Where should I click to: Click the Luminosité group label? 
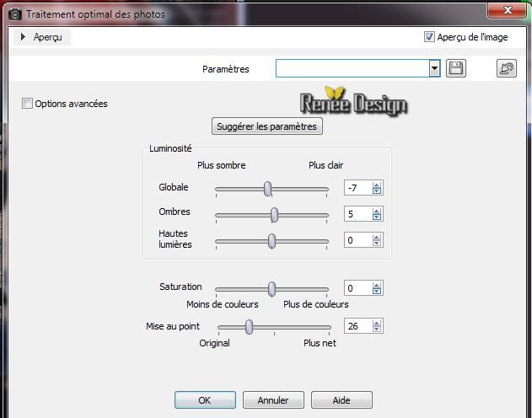point(170,148)
